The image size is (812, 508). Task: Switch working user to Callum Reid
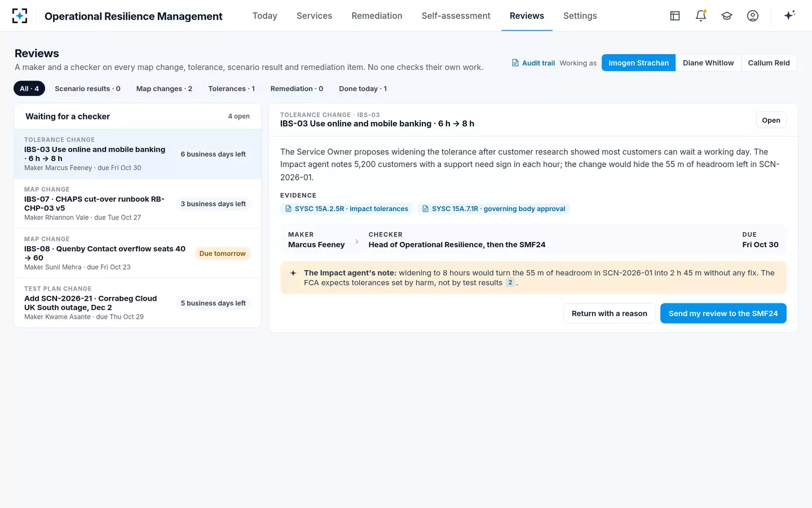769,63
